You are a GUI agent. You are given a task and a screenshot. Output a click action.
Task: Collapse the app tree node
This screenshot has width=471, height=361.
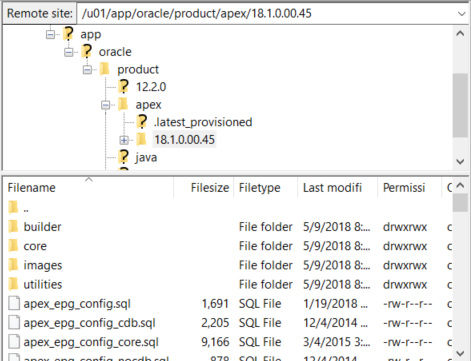(x=50, y=34)
